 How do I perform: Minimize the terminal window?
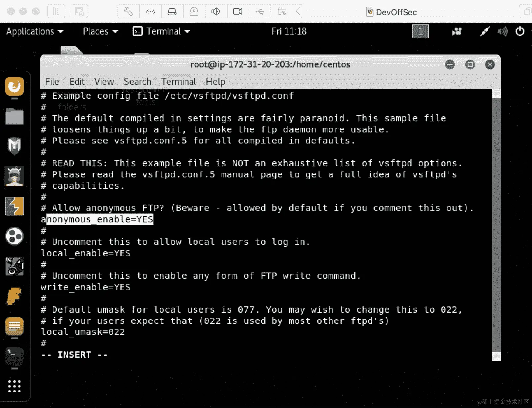(450, 64)
